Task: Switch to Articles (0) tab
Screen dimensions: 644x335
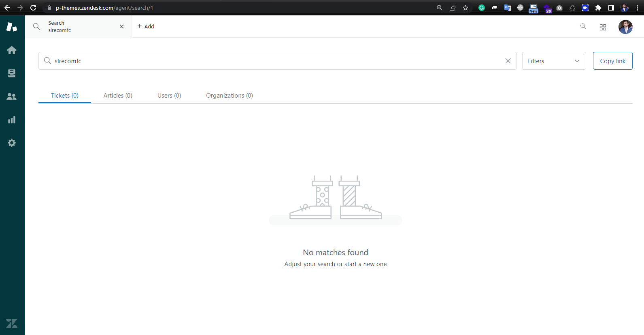Action: tap(118, 96)
